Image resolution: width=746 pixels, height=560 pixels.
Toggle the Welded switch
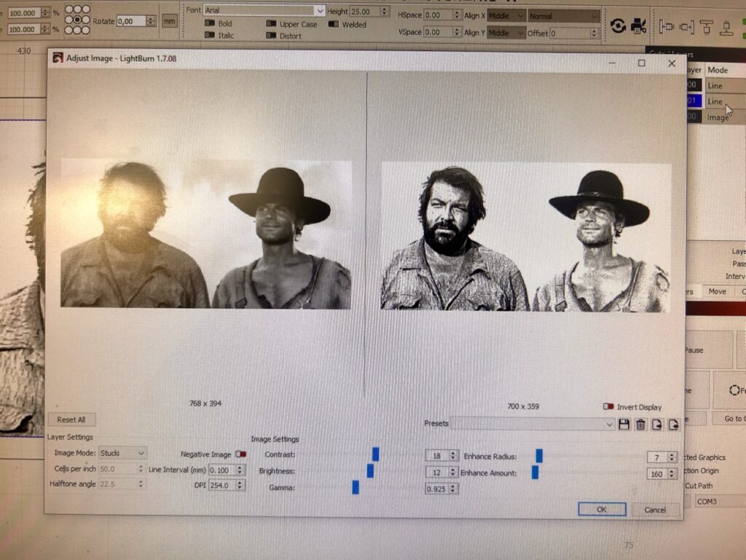334,24
